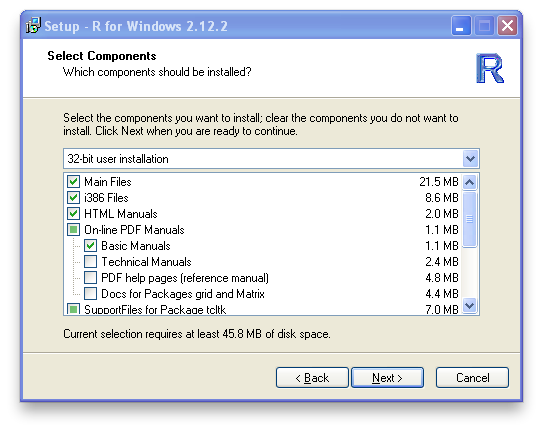Viewport: 543px width, 432px height.
Task: Click the component list scroll up arrow
Action: [470, 182]
